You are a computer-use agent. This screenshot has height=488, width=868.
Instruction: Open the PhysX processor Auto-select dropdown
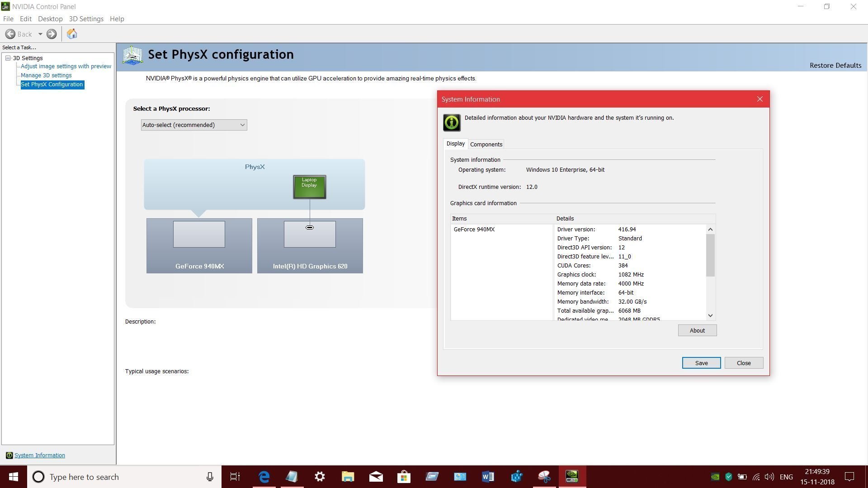pos(194,125)
